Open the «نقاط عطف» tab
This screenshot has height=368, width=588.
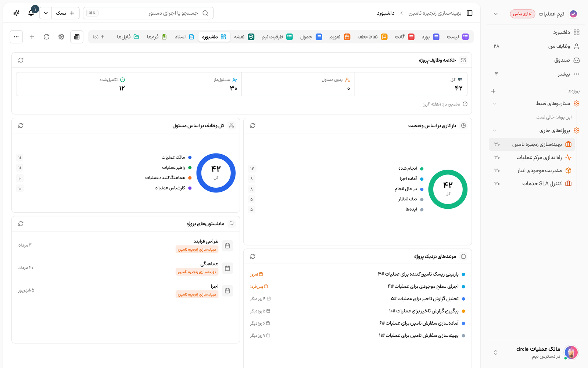372,37
